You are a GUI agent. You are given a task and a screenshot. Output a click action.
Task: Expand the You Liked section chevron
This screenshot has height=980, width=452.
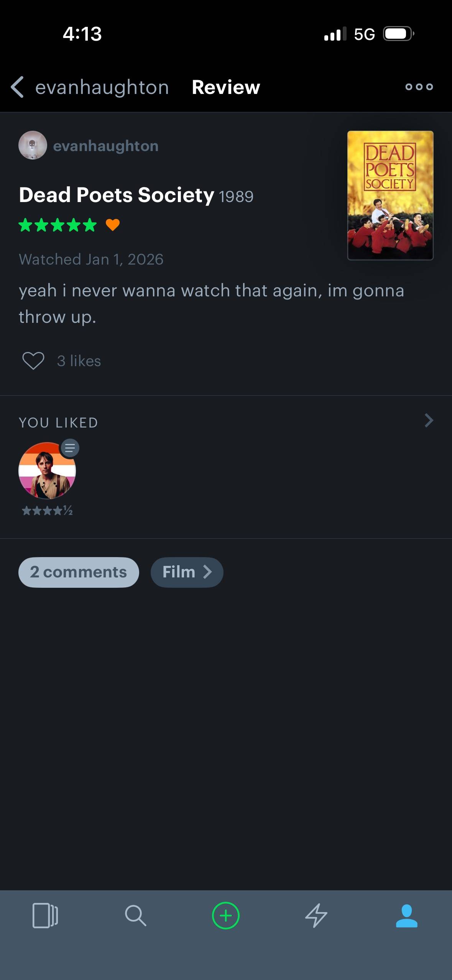click(429, 421)
